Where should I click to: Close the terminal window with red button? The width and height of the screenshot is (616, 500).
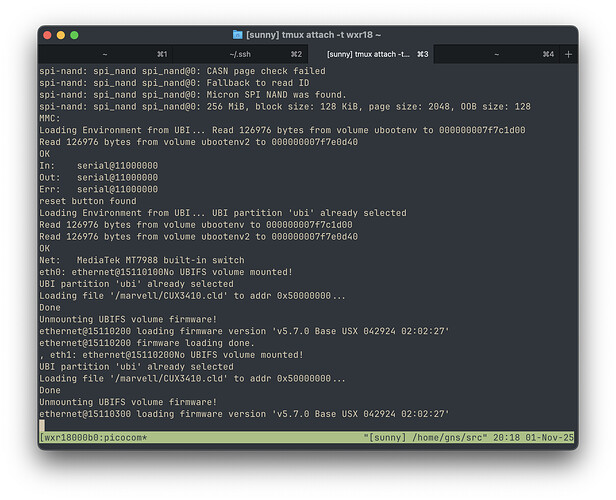click(x=48, y=35)
